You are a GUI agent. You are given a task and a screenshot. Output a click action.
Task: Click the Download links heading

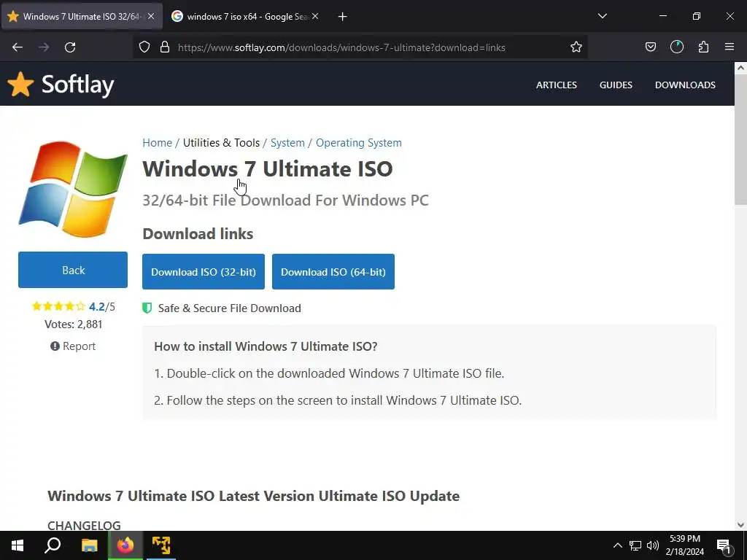pyautogui.click(x=198, y=234)
